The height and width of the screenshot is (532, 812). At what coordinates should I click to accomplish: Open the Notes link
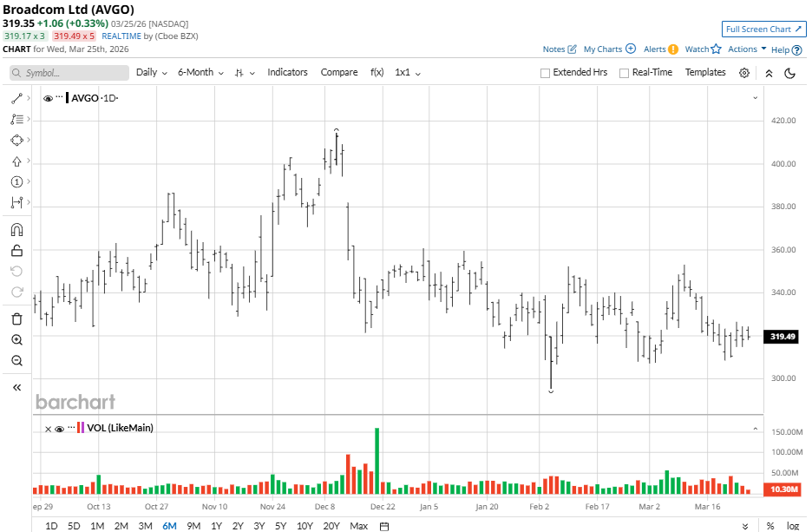point(553,49)
